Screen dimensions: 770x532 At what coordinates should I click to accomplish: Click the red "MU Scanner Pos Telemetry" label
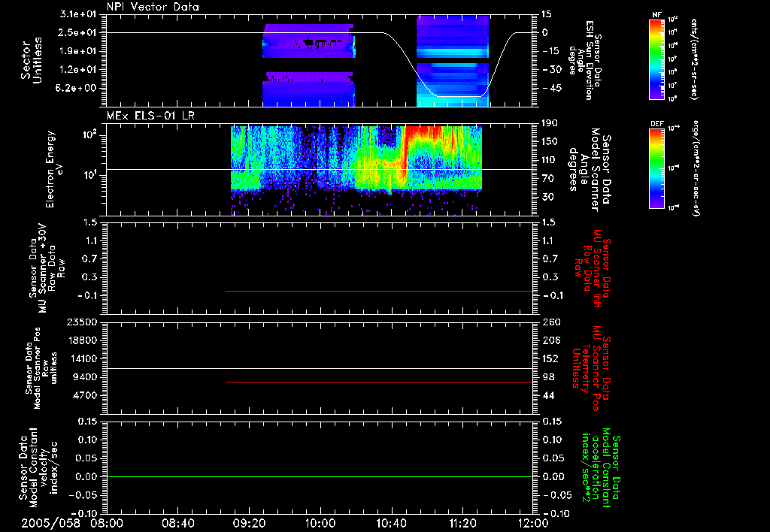tap(591, 368)
